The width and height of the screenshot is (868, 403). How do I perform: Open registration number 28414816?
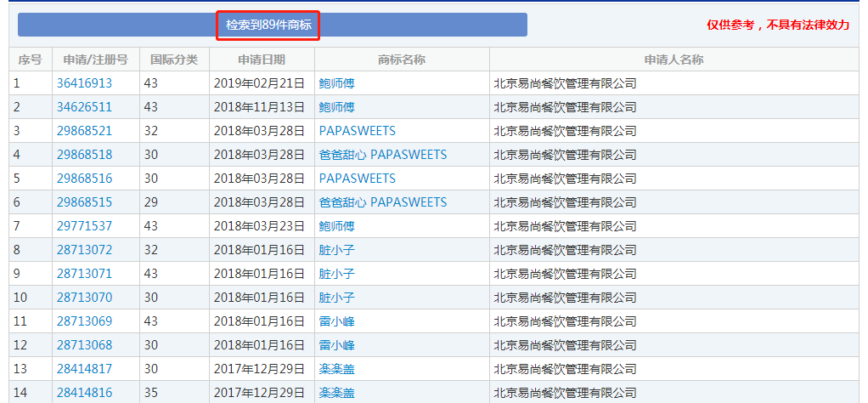click(x=84, y=393)
